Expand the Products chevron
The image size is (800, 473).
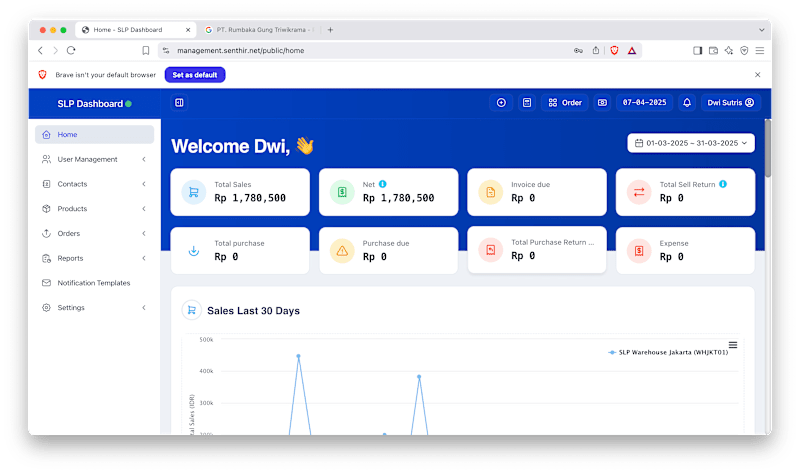coord(144,209)
